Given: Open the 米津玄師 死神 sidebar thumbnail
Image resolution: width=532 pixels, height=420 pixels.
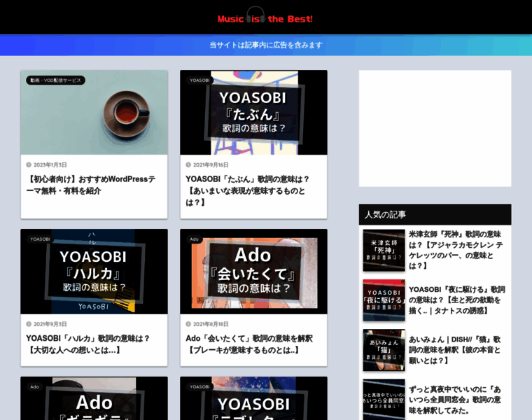Looking at the screenshot, I should 384,251.
